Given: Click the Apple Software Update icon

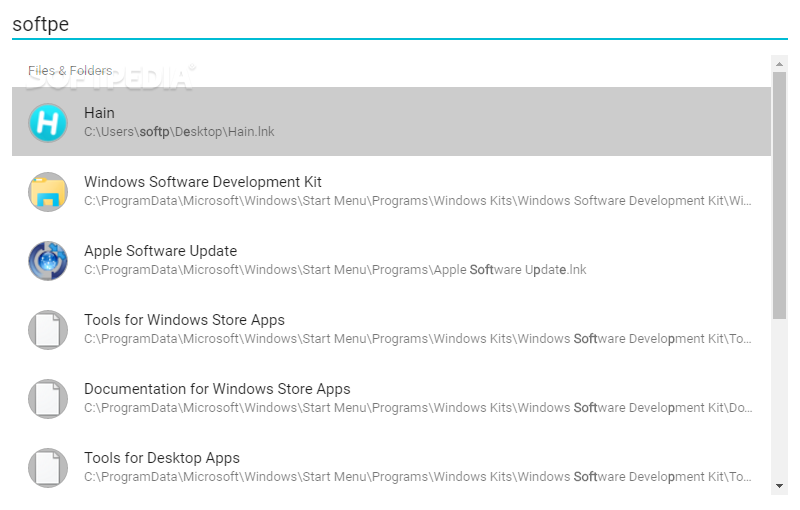Looking at the screenshot, I should pos(48,261).
